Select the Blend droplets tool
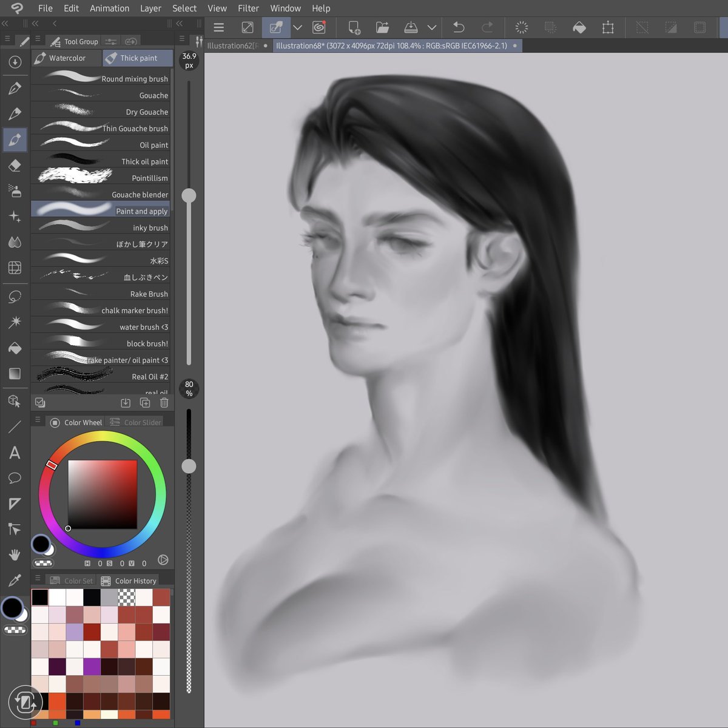 coord(15,242)
